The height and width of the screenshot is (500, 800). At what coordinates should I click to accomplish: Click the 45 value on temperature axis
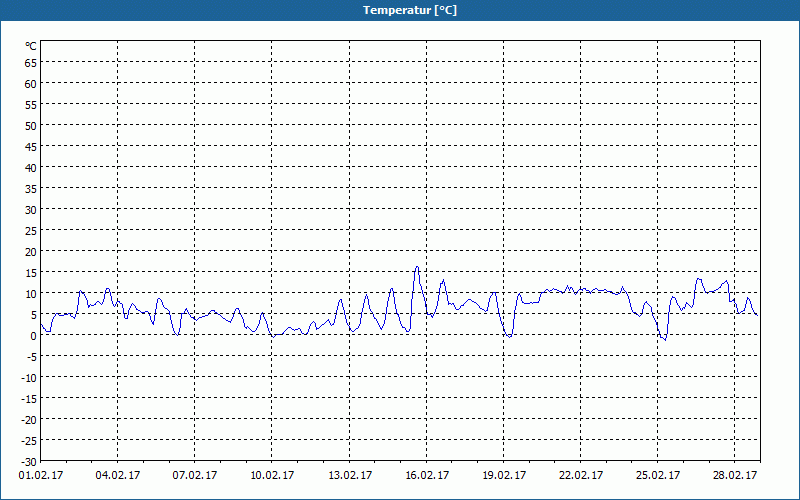pos(31,146)
